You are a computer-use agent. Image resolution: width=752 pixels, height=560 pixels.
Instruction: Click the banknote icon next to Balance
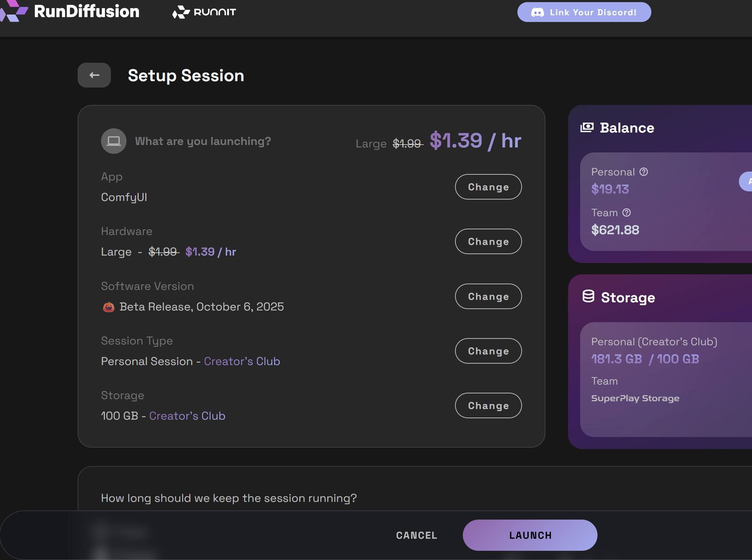tap(588, 127)
